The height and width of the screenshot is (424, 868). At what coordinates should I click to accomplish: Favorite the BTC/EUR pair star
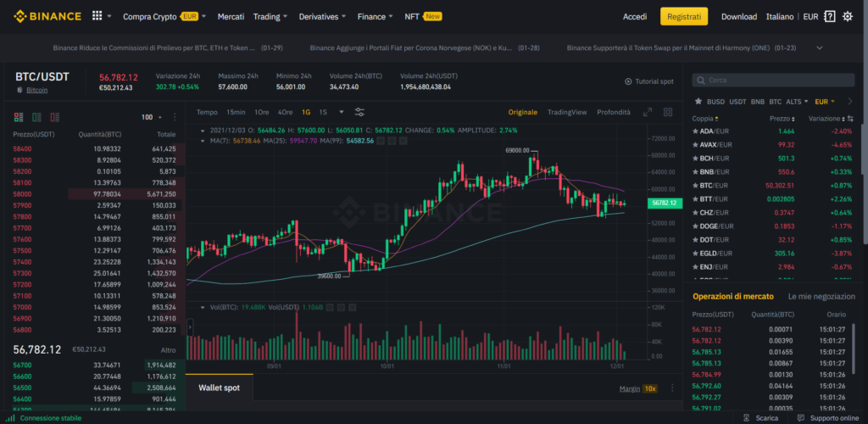(695, 186)
